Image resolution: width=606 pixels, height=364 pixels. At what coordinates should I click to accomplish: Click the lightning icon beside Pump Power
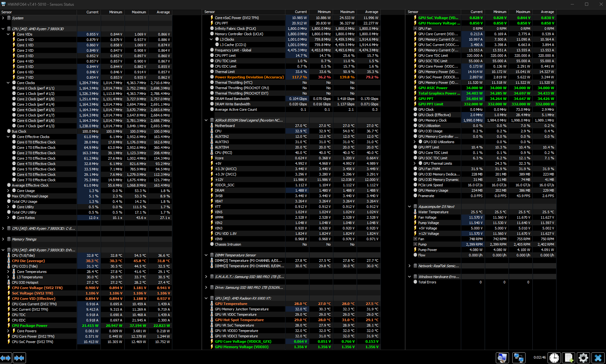click(x=415, y=250)
